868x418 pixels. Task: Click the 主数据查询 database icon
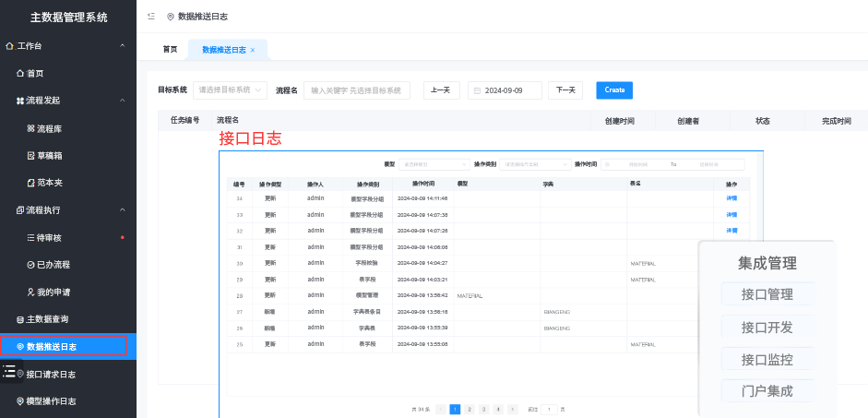pyautogui.click(x=20, y=319)
